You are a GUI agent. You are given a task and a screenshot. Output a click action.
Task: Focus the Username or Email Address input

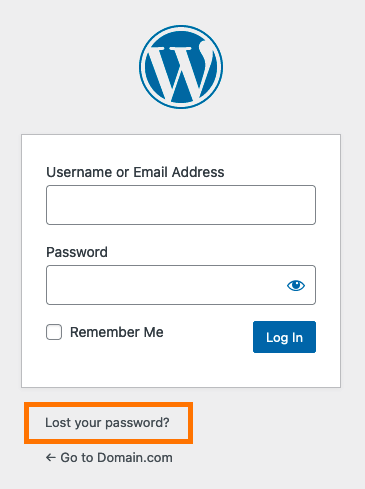181,205
